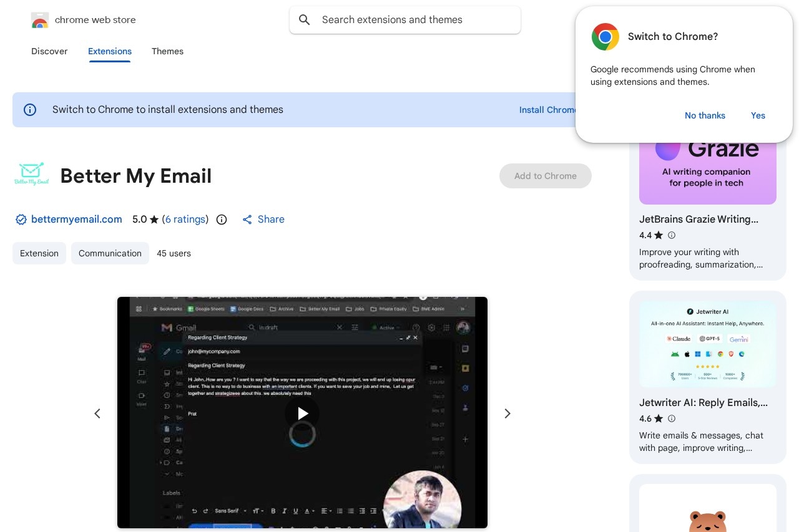
Task: Advance the screenshot carousel with the right chevron
Action: 507,414
